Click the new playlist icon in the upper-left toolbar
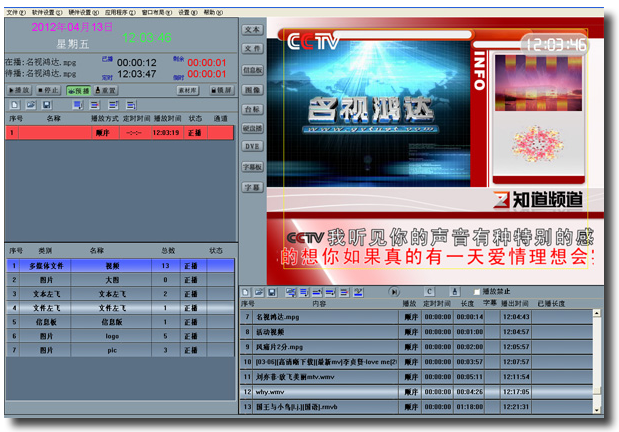 point(15,105)
